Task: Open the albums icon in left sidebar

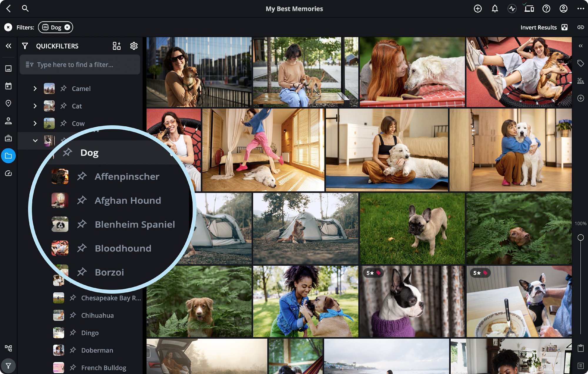Action: click(x=9, y=138)
